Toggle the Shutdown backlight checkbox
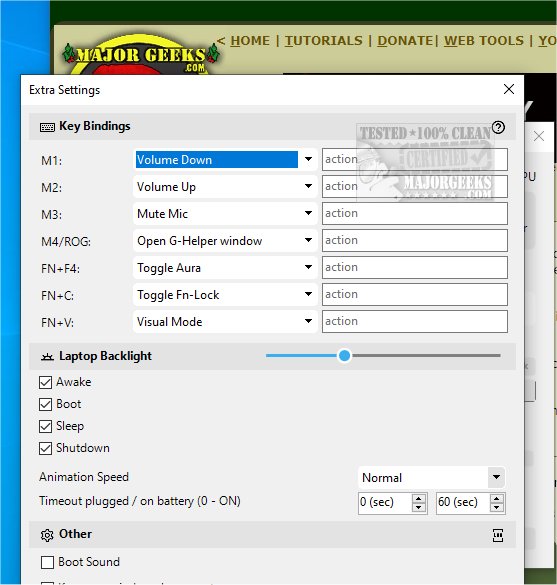 pos(46,448)
